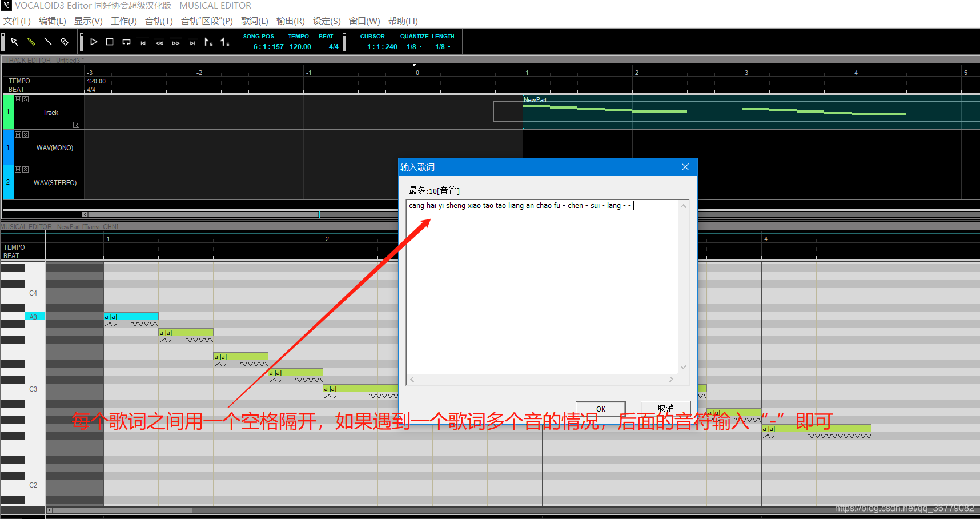The height and width of the screenshot is (519, 980).
Task: Close the 输入歌词 dialog
Action: 685,167
